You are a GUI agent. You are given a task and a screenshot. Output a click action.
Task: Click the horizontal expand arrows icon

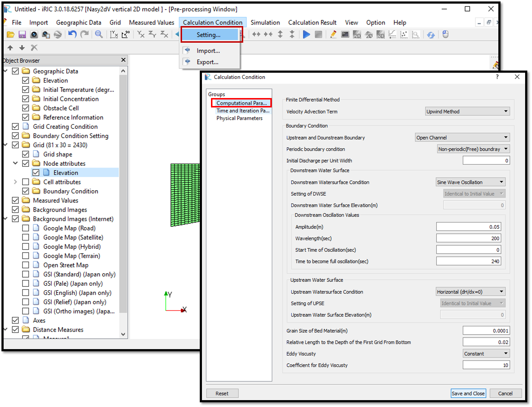pyautogui.click(x=256, y=34)
